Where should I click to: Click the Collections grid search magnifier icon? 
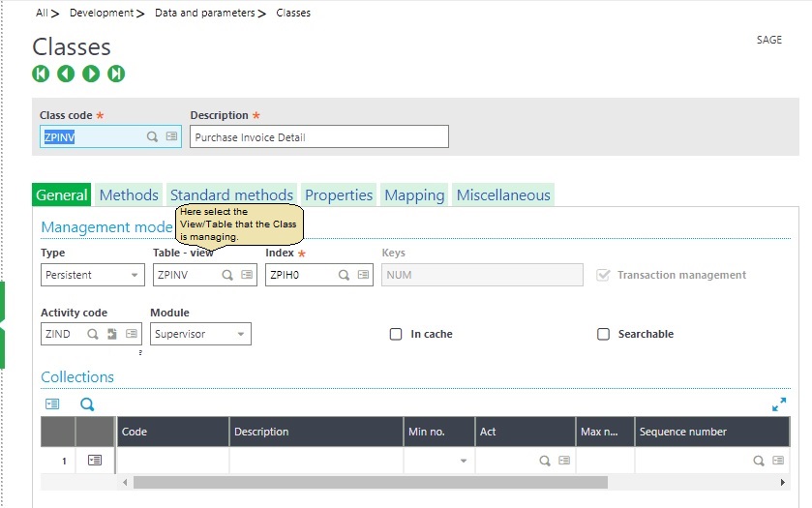point(87,404)
